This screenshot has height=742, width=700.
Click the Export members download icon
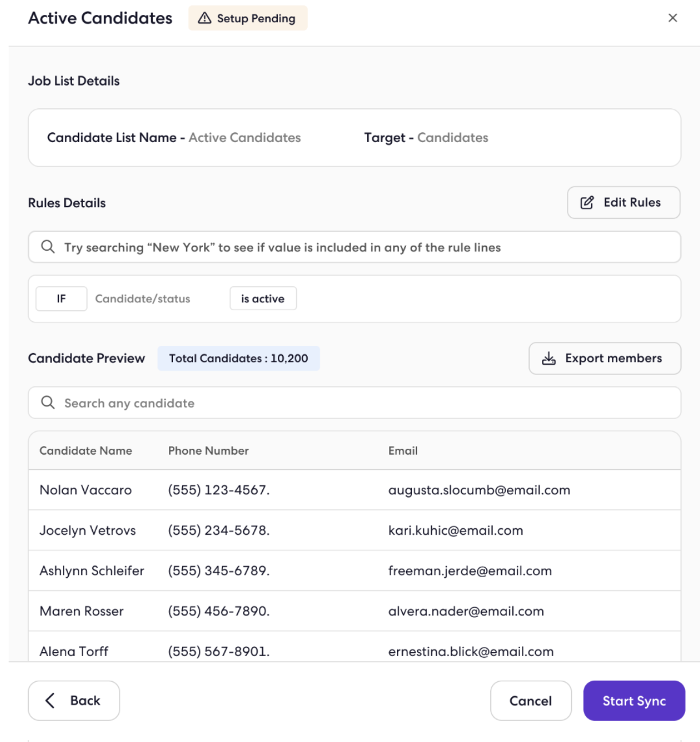[549, 358]
